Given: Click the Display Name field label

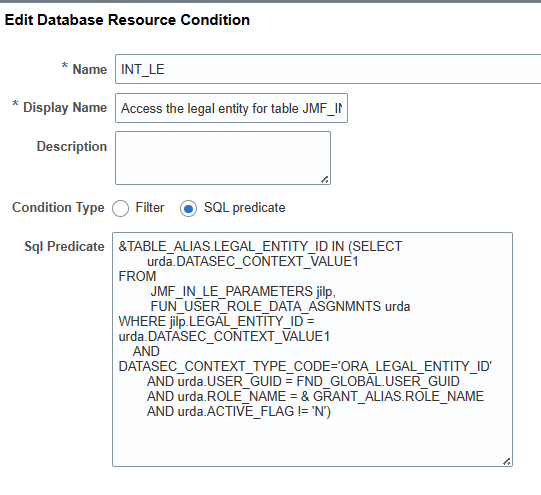Looking at the screenshot, I should [65, 108].
